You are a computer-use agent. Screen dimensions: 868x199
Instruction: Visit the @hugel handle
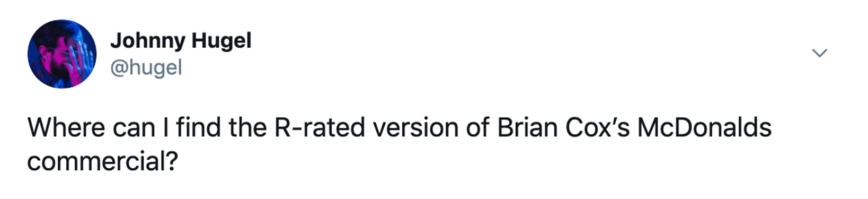pyautogui.click(x=146, y=67)
